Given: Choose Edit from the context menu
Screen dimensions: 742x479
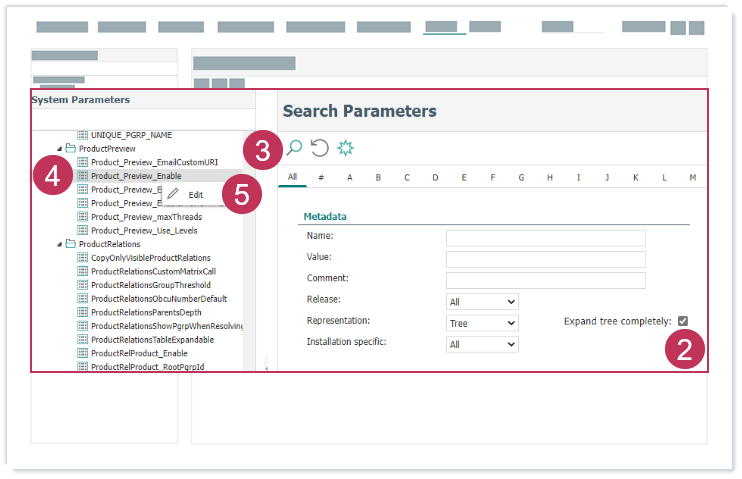Looking at the screenshot, I should coord(196,194).
